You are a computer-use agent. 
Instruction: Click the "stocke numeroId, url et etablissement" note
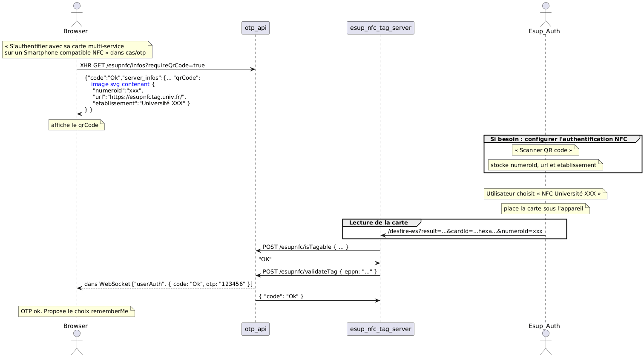tap(545, 165)
